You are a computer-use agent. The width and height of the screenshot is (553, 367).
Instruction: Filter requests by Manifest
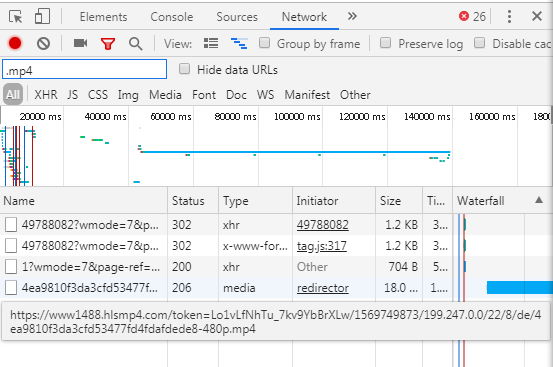tap(307, 95)
